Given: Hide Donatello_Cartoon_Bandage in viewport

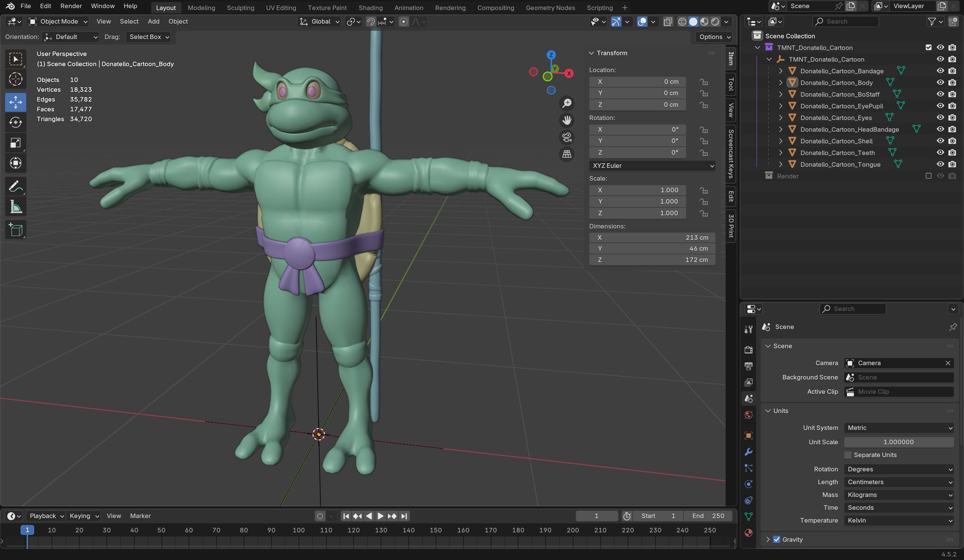Looking at the screenshot, I should pyautogui.click(x=940, y=71).
